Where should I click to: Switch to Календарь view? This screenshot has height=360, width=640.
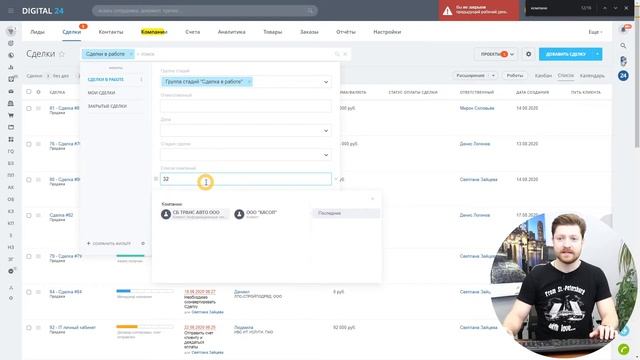(592, 76)
